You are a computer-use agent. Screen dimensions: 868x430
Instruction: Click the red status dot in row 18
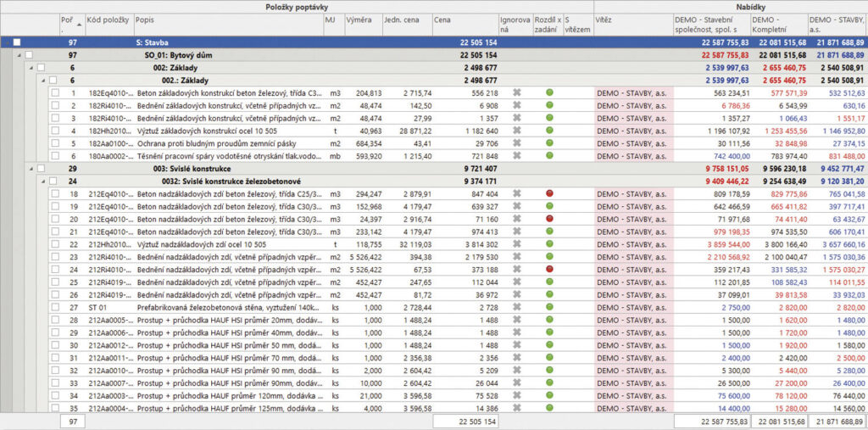click(x=548, y=194)
